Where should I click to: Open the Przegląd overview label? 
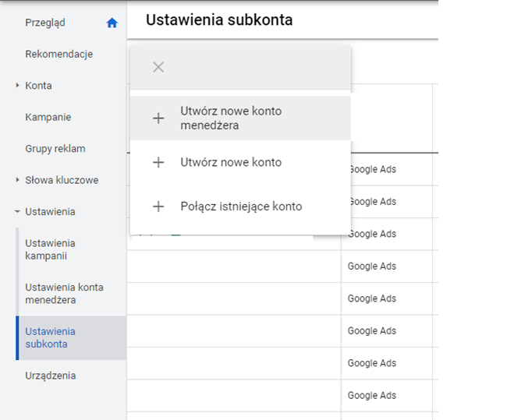coord(45,23)
